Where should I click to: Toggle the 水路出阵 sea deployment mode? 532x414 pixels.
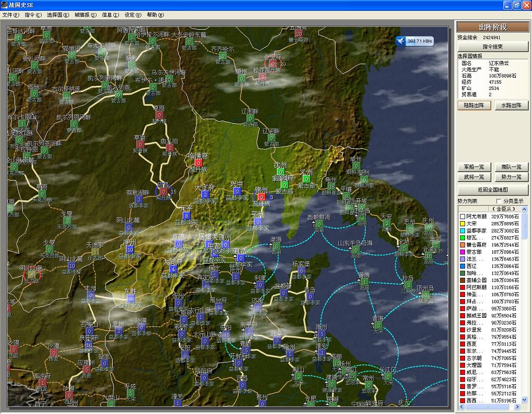click(511, 105)
